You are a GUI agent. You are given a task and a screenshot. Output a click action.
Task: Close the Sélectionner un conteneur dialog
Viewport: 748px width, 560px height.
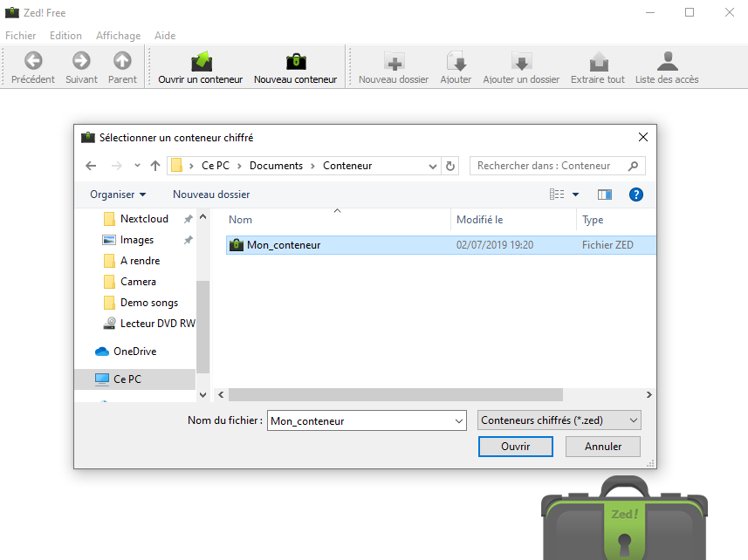pos(643,137)
